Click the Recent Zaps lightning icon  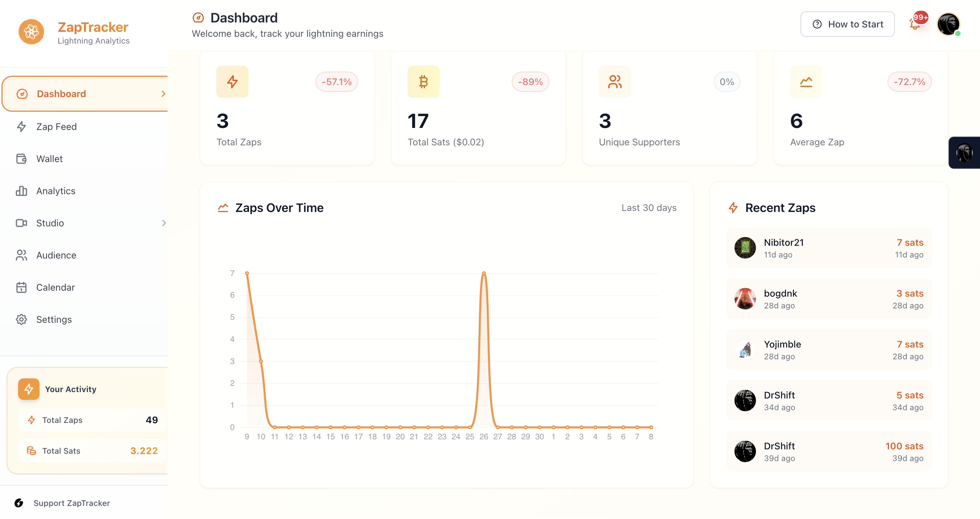click(x=733, y=208)
